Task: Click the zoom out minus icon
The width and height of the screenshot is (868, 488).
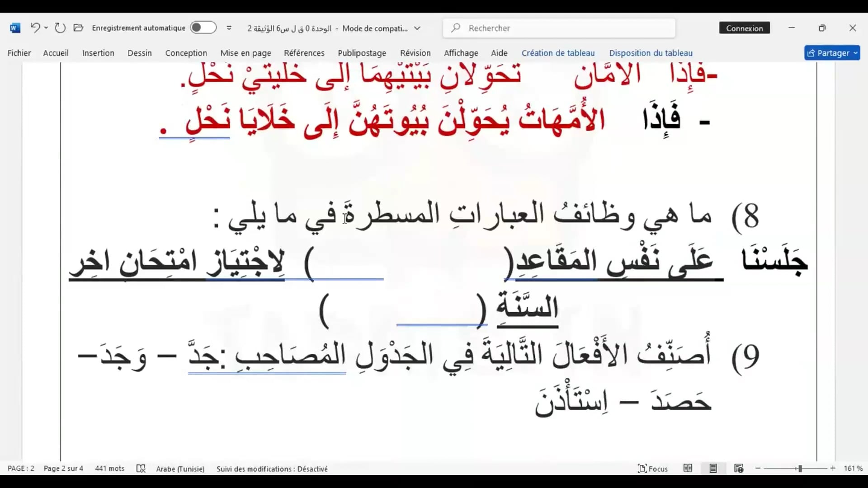Action: tap(758, 469)
